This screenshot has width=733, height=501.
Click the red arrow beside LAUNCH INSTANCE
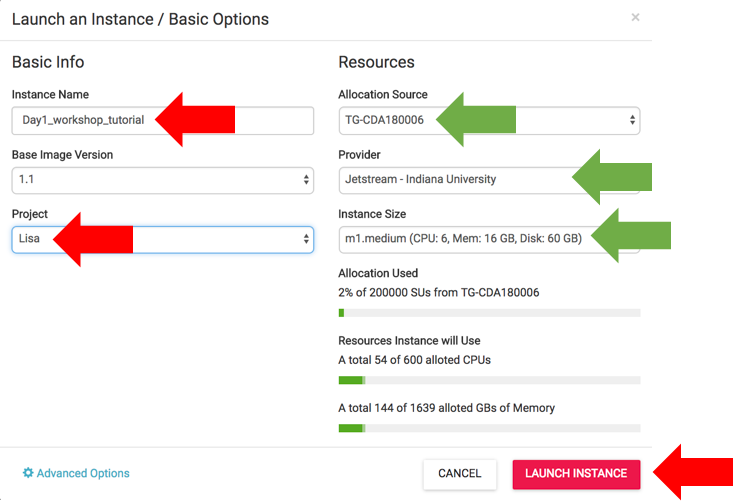(693, 472)
